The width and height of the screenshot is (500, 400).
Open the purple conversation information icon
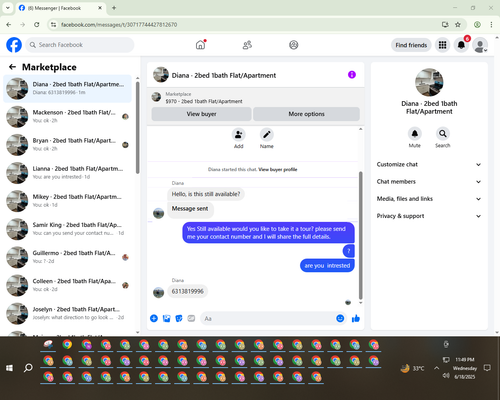(352, 75)
